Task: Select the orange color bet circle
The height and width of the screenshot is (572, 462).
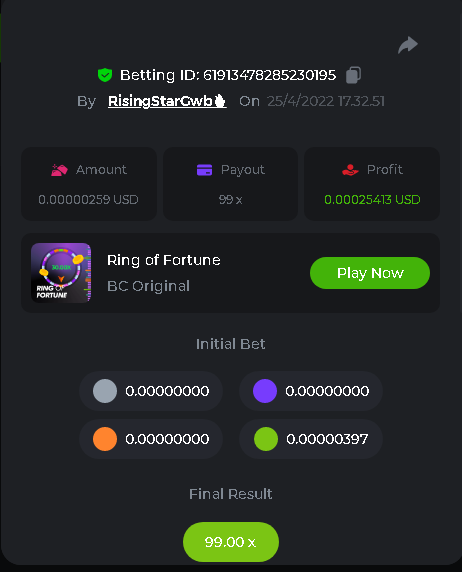Action: (x=105, y=439)
